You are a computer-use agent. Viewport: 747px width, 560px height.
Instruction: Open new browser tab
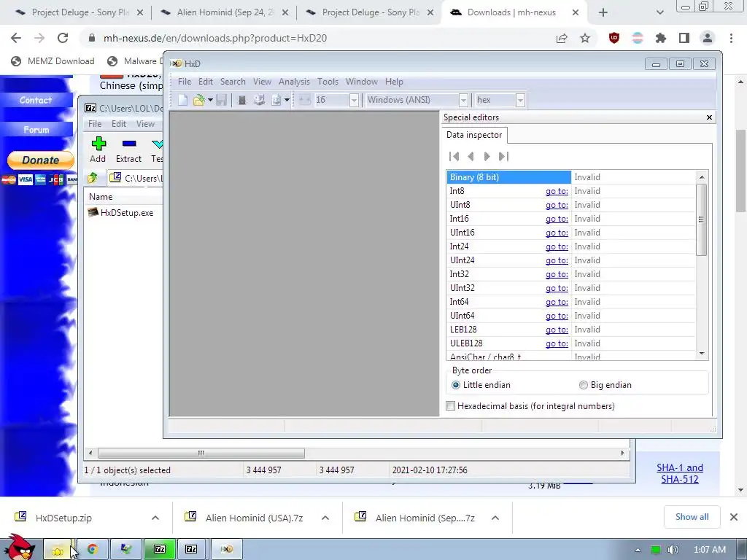click(603, 12)
